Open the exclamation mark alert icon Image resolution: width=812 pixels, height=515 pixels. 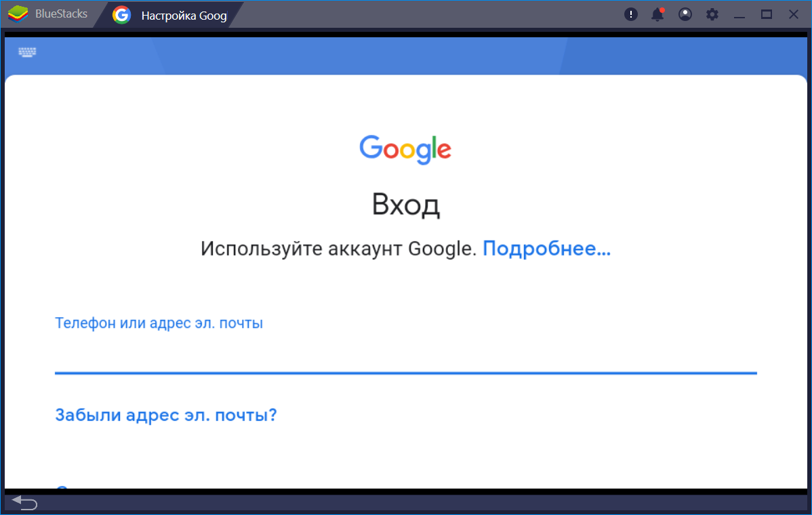(x=631, y=14)
